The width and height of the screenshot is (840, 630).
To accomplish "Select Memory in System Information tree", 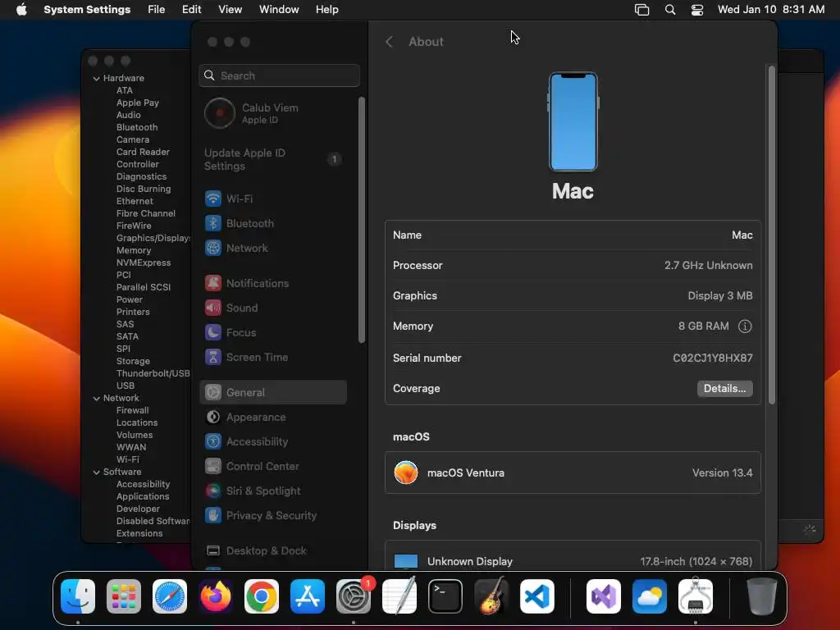I will (x=134, y=251).
